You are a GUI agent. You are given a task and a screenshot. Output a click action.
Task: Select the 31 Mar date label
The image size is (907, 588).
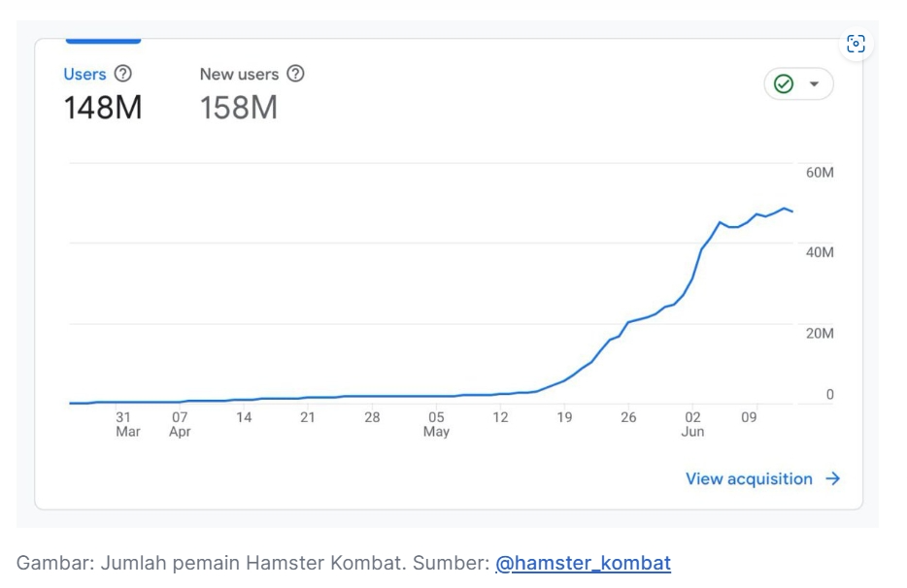pos(126,424)
